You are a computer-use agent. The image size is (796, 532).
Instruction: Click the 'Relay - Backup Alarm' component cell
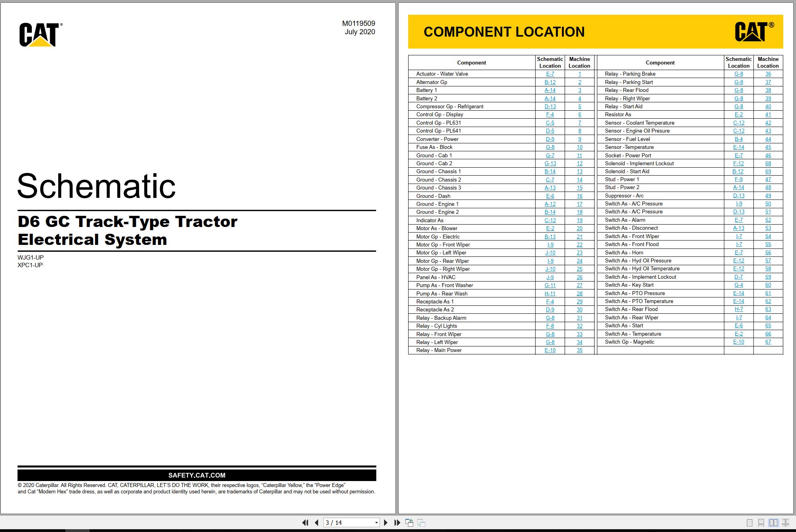point(472,318)
